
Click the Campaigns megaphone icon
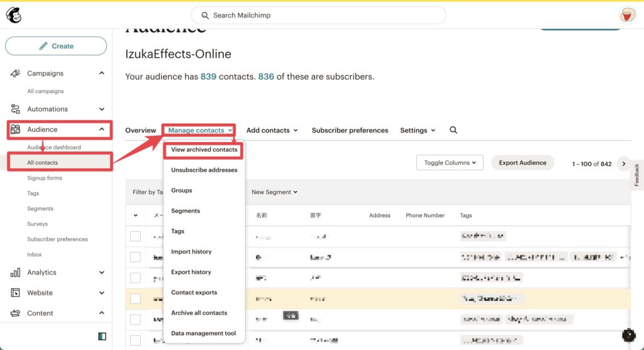pyautogui.click(x=15, y=73)
